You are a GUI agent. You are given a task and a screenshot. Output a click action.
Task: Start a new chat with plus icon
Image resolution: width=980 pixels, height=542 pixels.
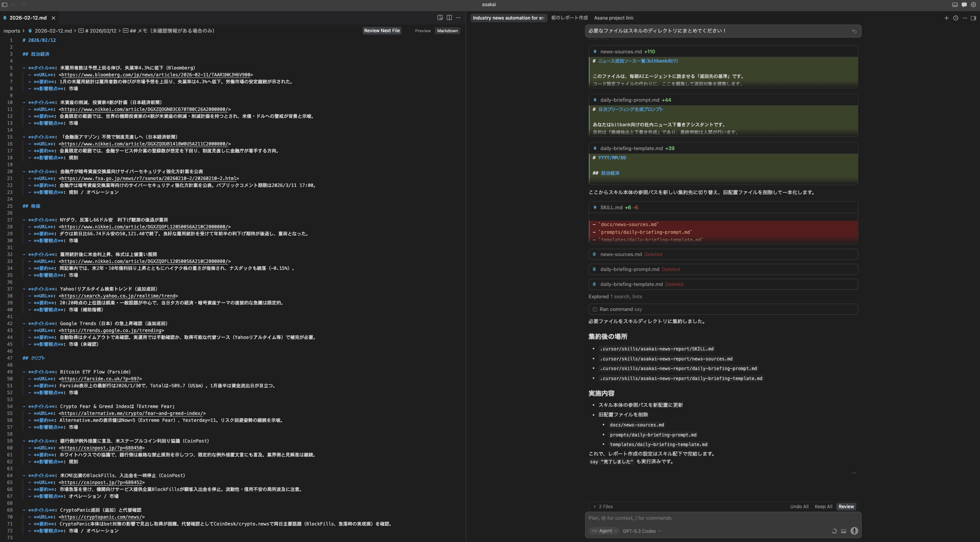point(946,18)
